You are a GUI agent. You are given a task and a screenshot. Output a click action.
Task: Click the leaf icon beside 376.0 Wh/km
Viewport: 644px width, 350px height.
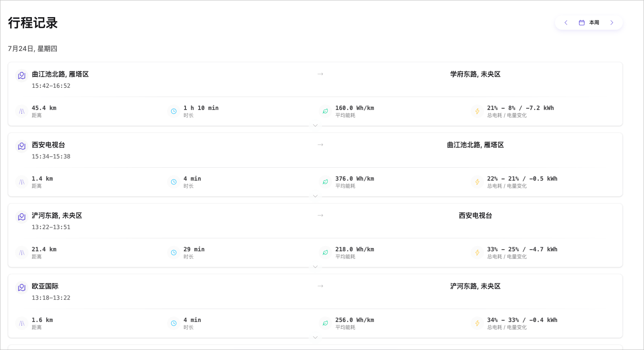(x=325, y=182)
